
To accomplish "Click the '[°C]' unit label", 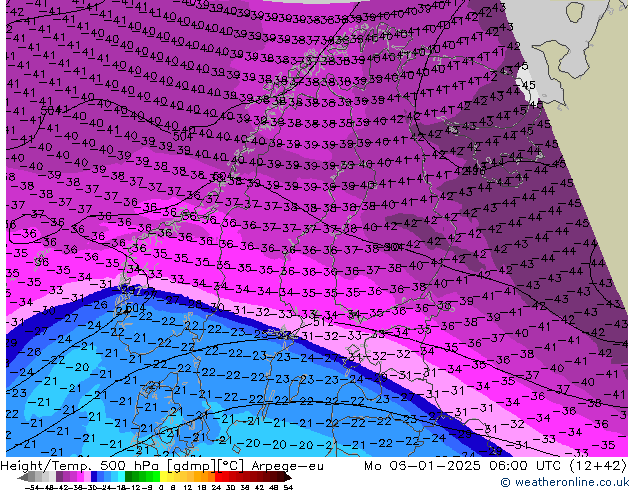I will pos(231,466).
